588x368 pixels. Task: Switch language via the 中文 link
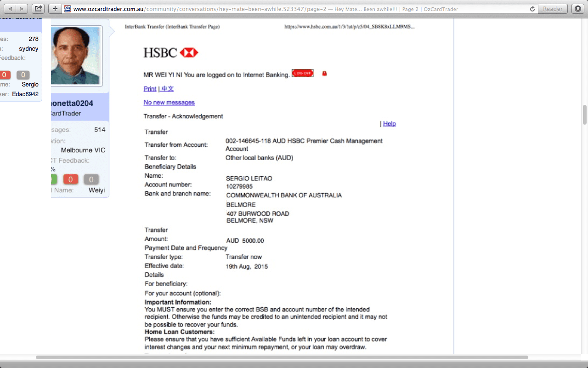[167, 89]
